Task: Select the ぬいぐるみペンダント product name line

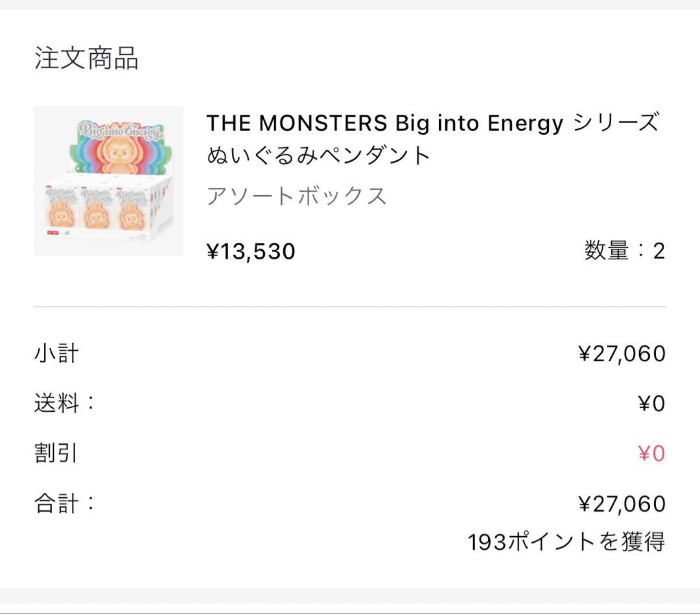Action: (318, 156)
